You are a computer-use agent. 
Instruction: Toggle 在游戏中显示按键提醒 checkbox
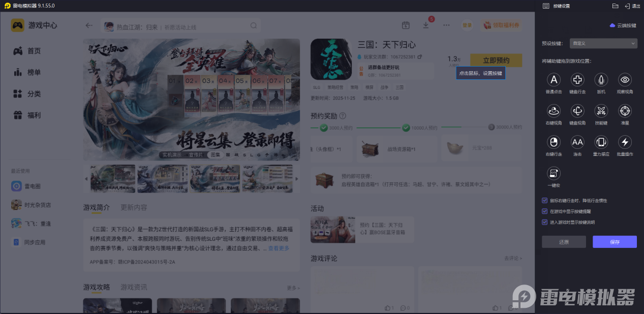[545, 211]
